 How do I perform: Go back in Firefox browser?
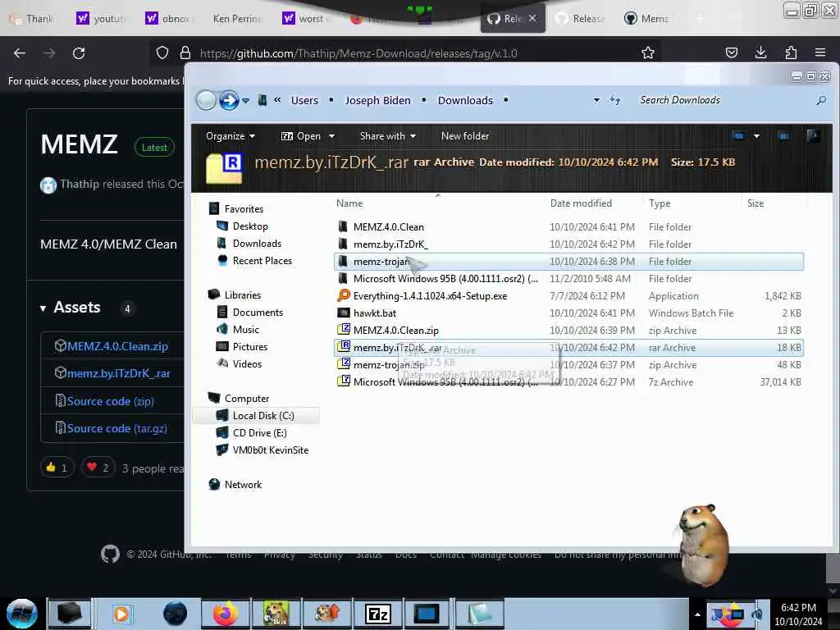coord(20,53)
